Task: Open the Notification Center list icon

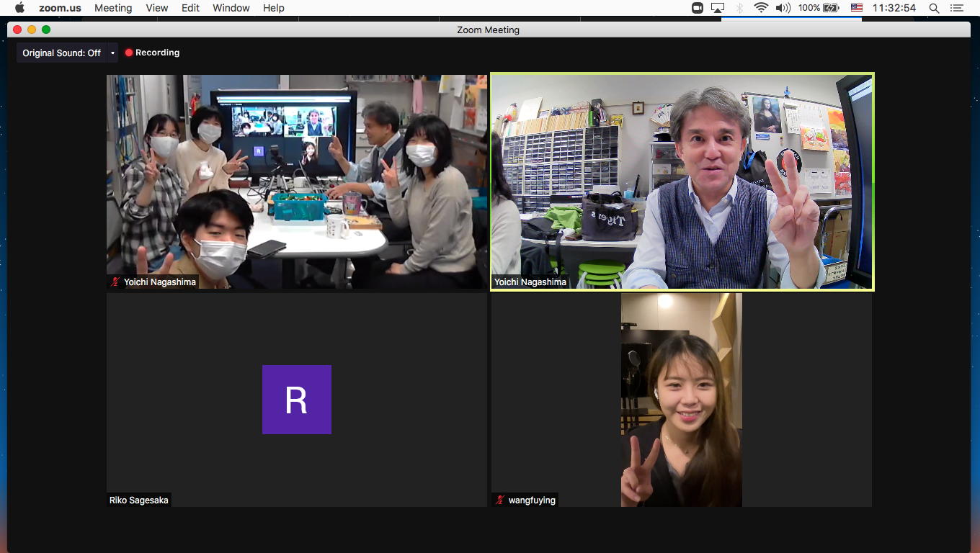Action: pos(957,8)
